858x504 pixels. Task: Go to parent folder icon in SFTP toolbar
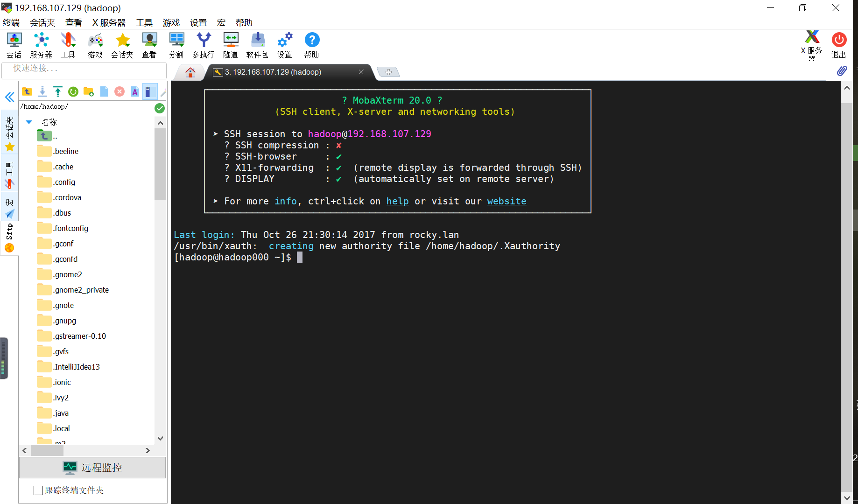[x=27, y=91]
